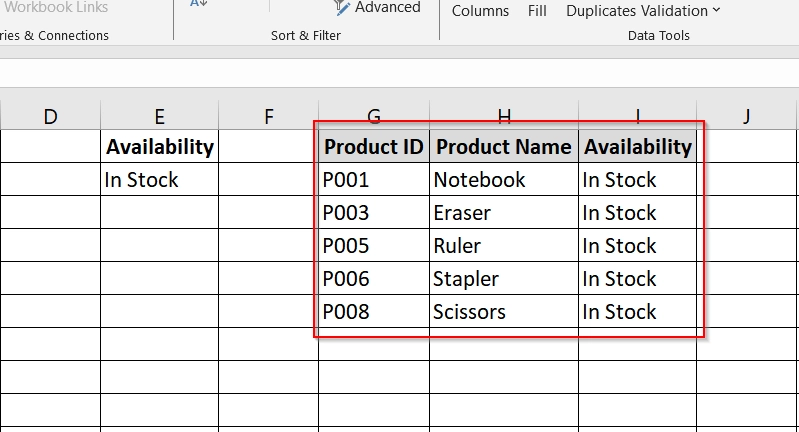Viewport: 799px width, 432px height.
Task: Expand the Data Validation dropdown arrow
Action: pos(716,10)
